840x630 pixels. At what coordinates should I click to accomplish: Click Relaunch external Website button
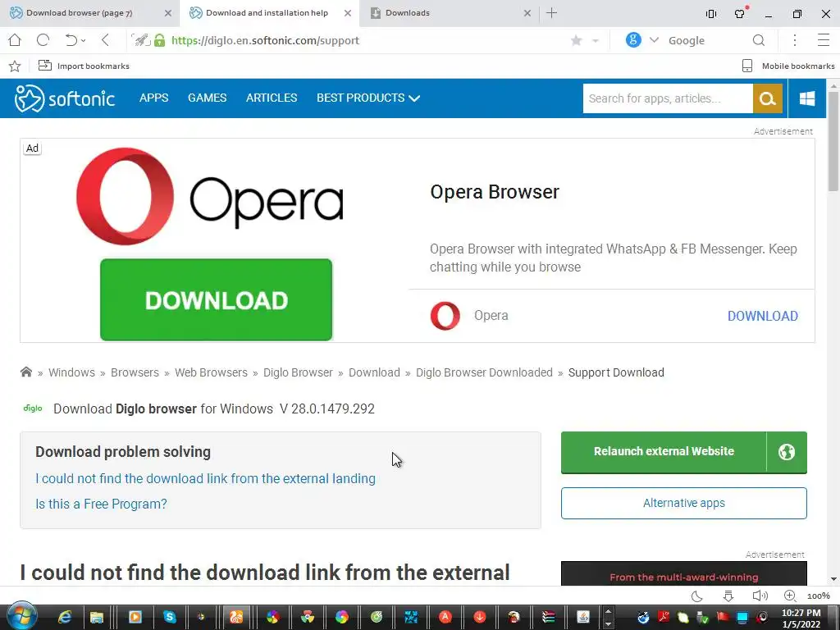click(664, 452)
